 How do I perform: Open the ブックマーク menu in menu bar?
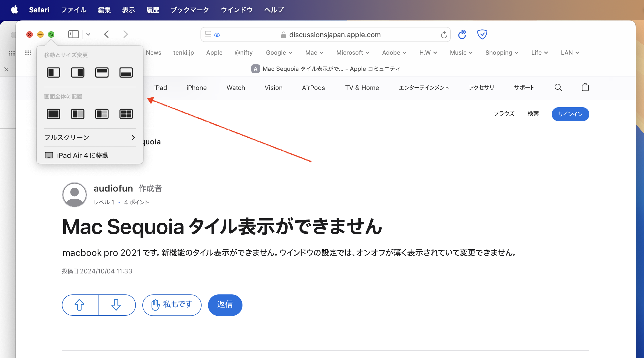pos(190,10)
